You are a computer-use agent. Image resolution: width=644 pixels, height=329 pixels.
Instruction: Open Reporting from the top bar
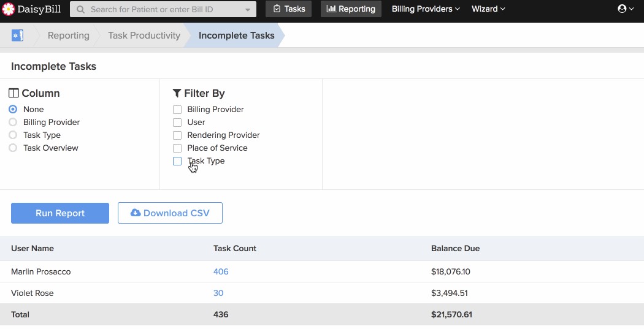351,9
